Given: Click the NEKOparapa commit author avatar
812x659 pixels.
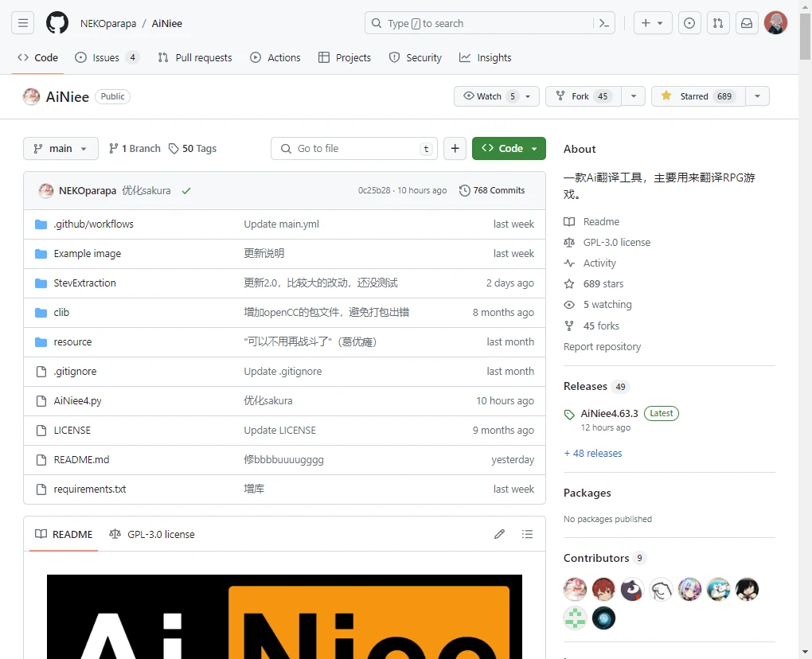Looking at the screenshot, I should click(x=46, y=190).
